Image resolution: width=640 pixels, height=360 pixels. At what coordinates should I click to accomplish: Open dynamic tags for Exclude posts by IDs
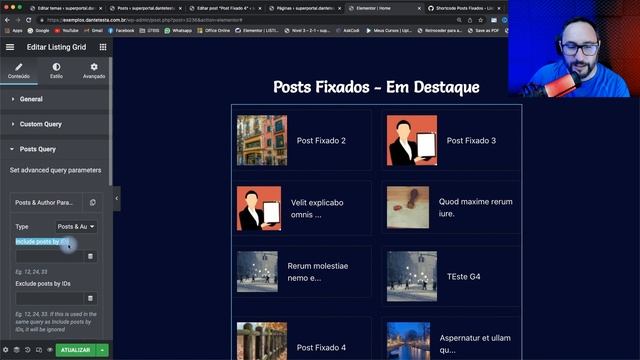pyautogui.click(x=91, y=298)
